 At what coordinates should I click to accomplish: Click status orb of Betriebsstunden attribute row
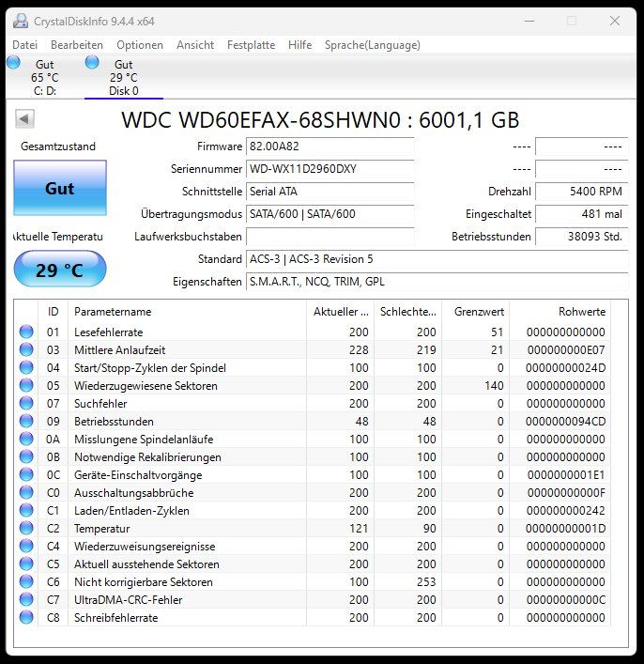pos(26,421)
